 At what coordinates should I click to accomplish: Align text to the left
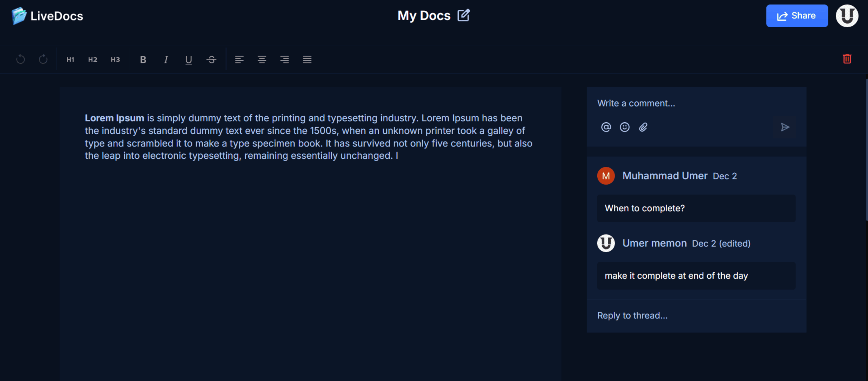click(x=239, y=59)
